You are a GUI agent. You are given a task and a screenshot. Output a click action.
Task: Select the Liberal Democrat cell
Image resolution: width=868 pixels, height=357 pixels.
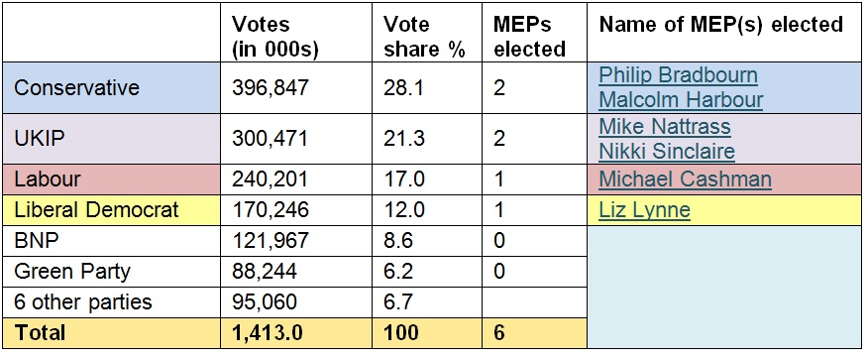(x=111, y=210)
